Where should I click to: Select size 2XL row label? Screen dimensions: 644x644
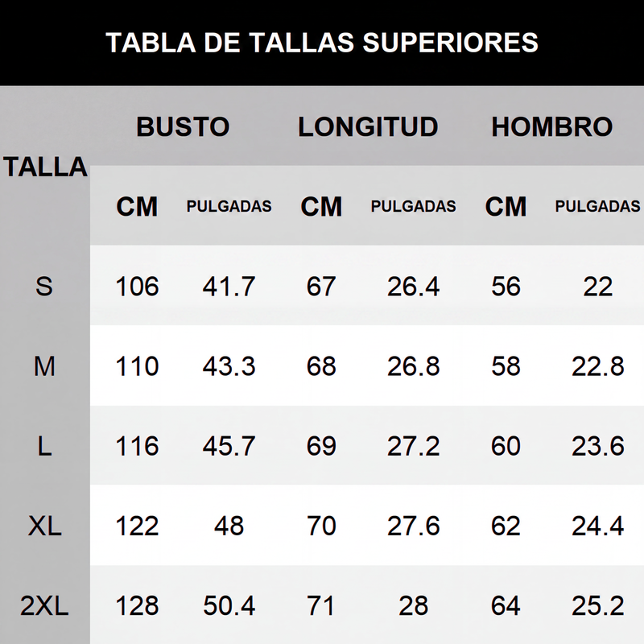44,605
